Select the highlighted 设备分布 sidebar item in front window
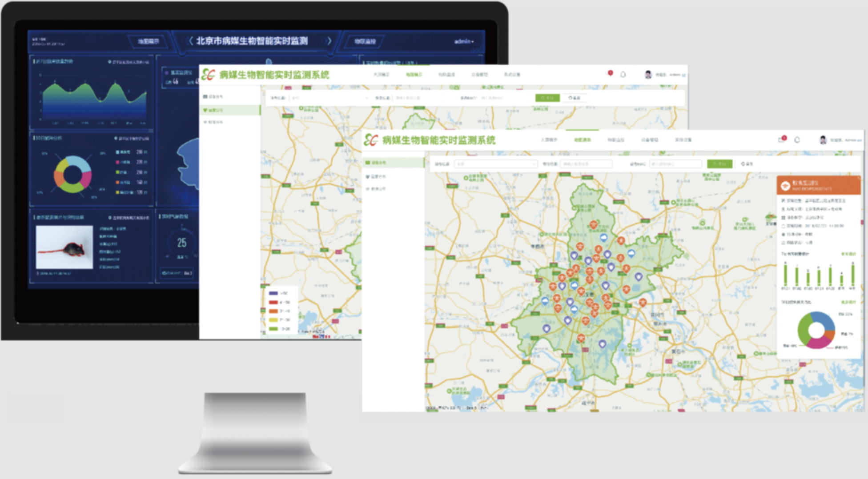The width and height of the screenshot is (868, 479). point(394,163)
